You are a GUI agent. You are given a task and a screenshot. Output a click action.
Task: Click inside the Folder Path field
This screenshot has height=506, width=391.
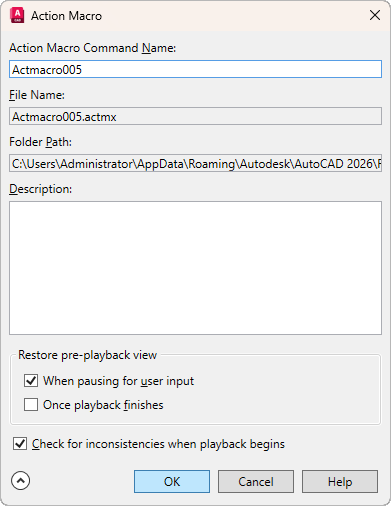click(195, 163)
